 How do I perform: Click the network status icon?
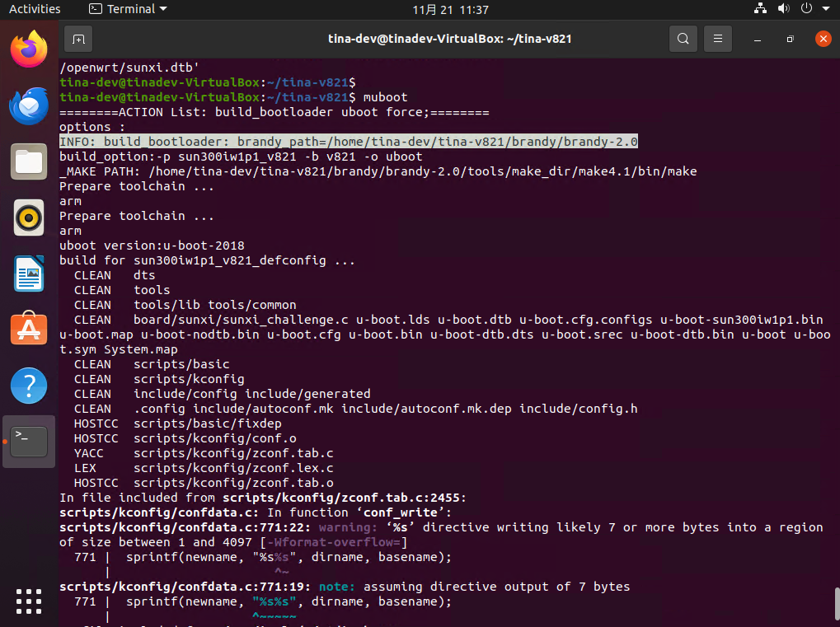pyautogui.click(x=760, y=9)
